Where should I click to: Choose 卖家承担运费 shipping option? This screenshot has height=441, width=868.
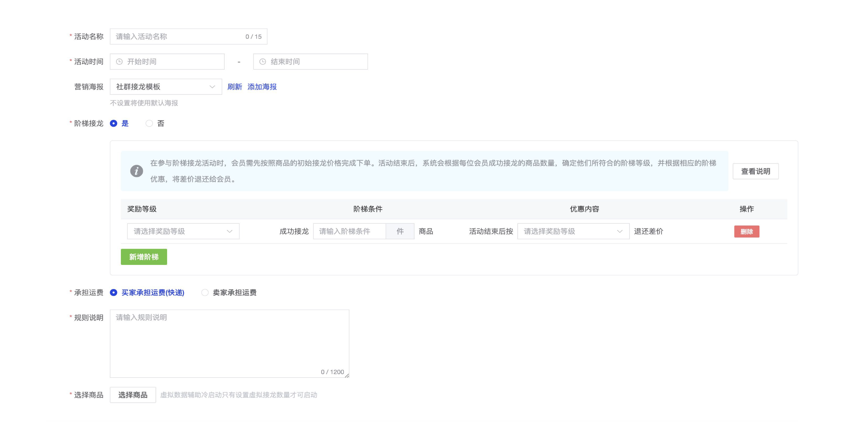(205, 293)
